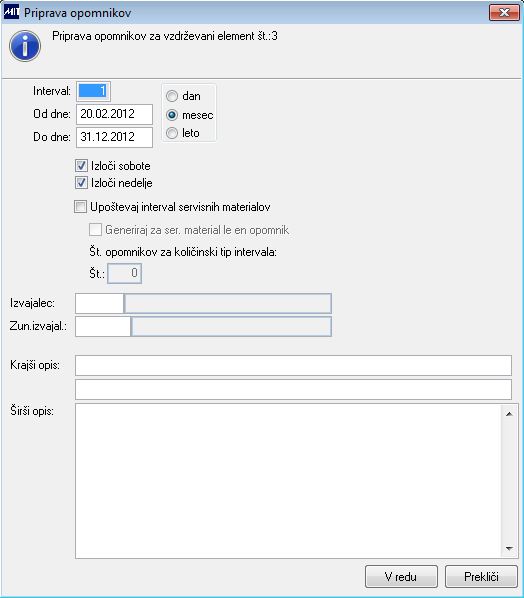Confirm with the V redu button

pos(401,577)
